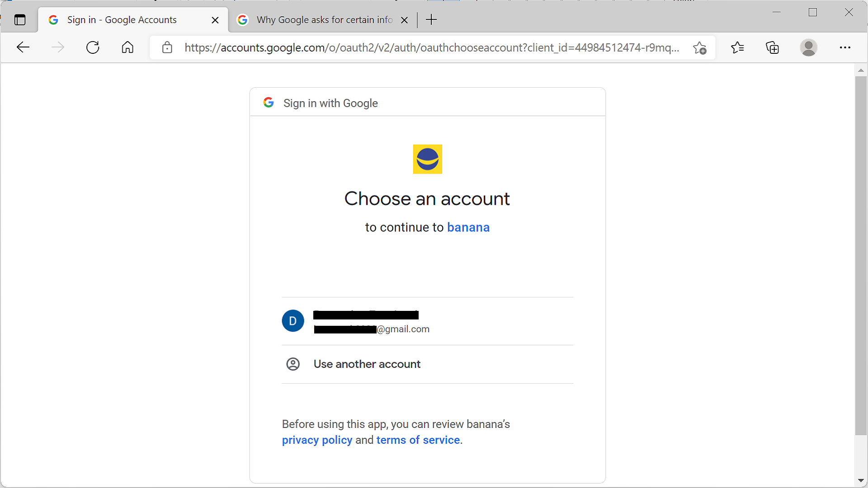Click the site security lock icon
Viewport: 868px width, 488px height.
[167, 47]
